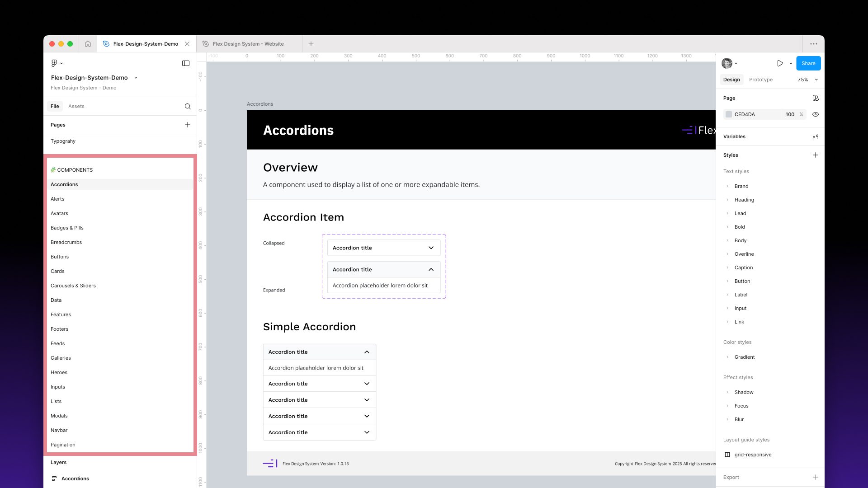The image size is (868, 488).
Task: Click the user avatar in the right panel
Action: pyautogui.click(x=727, y=63)
